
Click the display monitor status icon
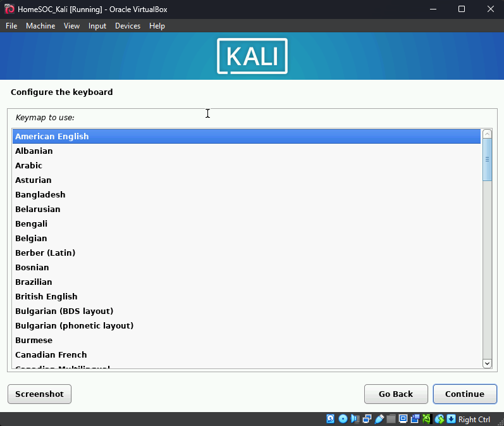click(x=403, y=419)
